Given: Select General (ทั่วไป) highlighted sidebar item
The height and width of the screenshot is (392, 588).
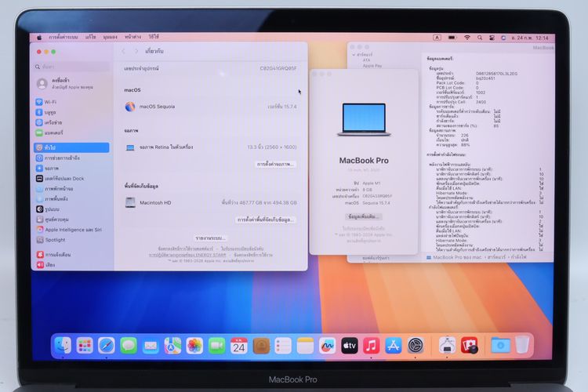Looking at the screenshot, I should 71,147.
